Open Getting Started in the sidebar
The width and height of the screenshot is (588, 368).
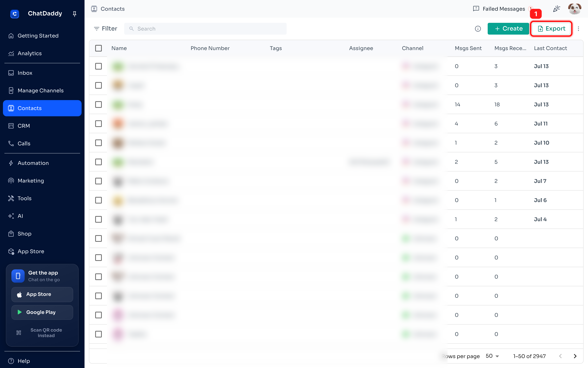point(42,36)
